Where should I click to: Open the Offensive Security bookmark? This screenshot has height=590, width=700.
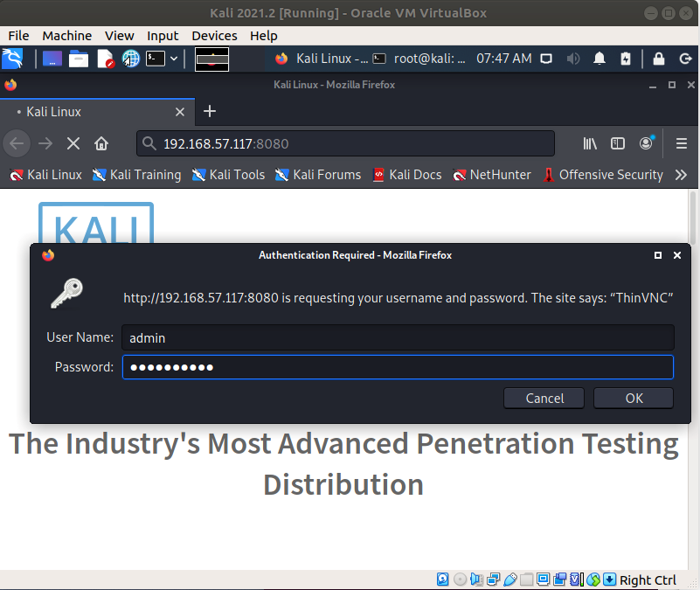pyautogui.click(x=603, y=175)
